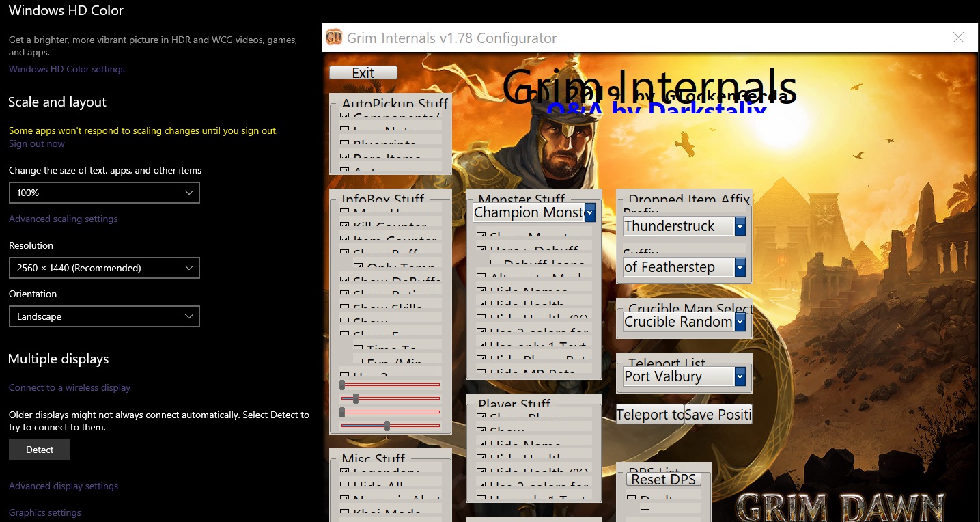Click Connect to a wireless display link
Screen dimensions: 980x522
[x=70, y=387]
